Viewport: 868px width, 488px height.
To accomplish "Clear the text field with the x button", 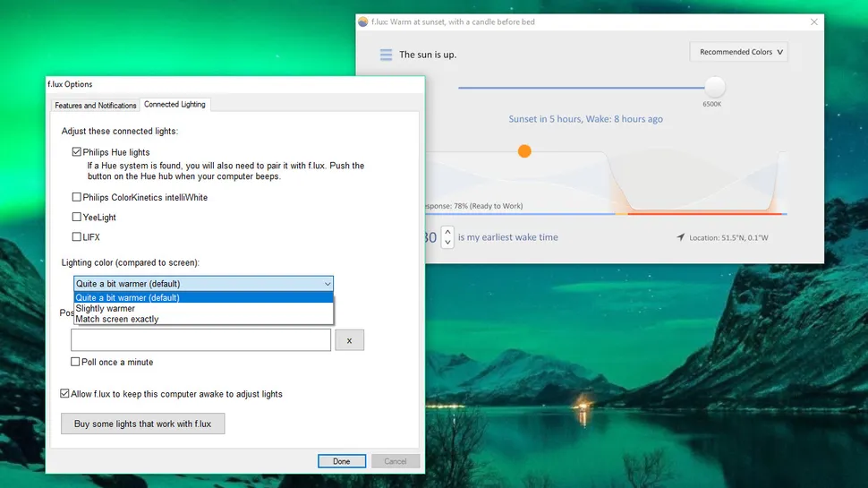I will [x=349, y=340].
